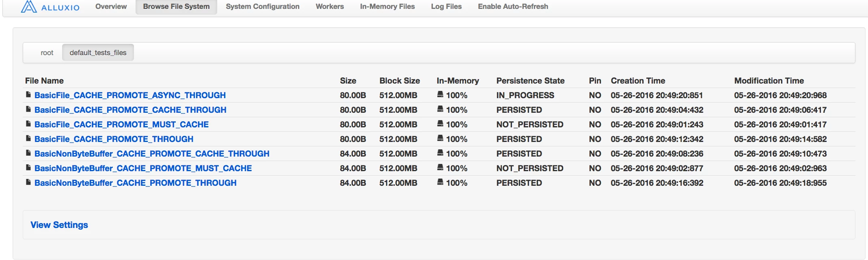Click modification time 05-26-2016 20:49:18:955
This screenshot has height=260, width=868.
(x=780, y=183)
